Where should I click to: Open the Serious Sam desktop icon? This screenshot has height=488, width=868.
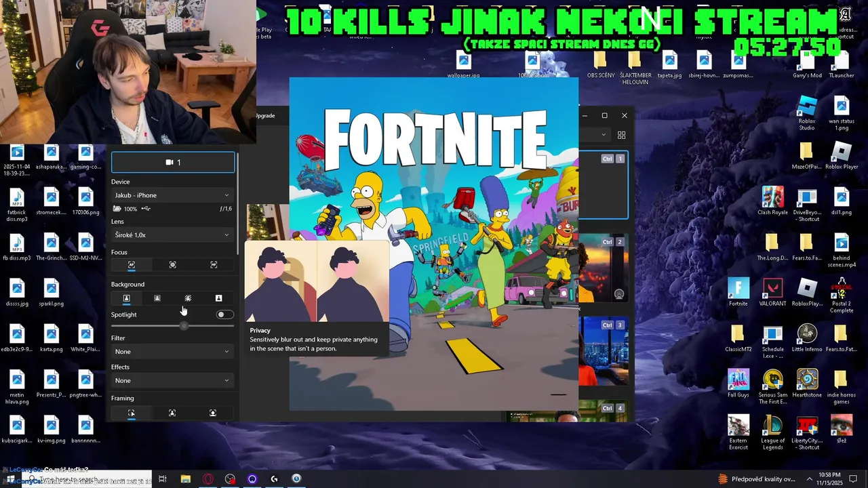click(772, 387)
